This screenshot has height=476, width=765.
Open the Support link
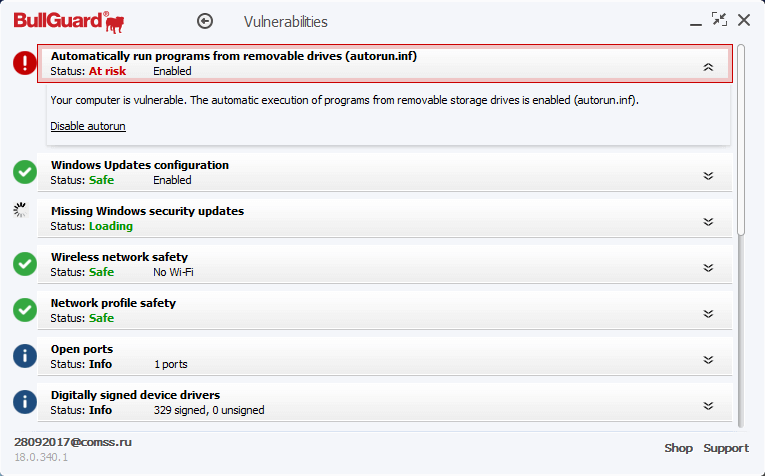pos(725,448)
